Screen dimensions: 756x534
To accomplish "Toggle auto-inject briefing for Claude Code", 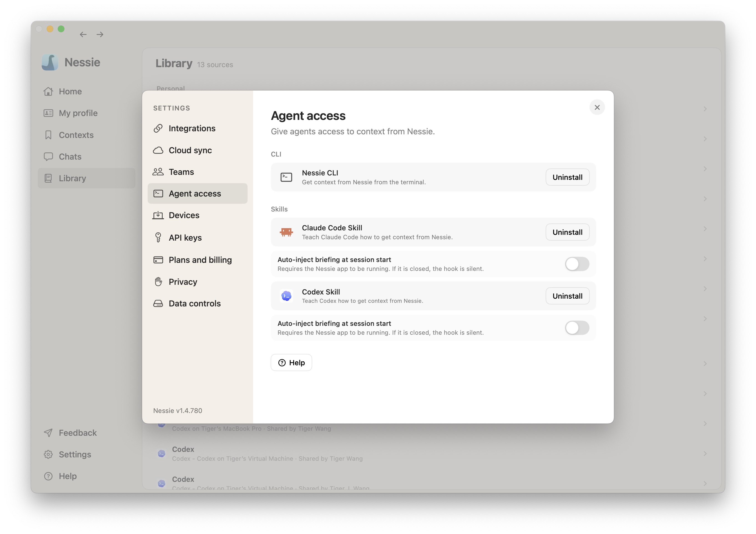I will click(577, 264).
